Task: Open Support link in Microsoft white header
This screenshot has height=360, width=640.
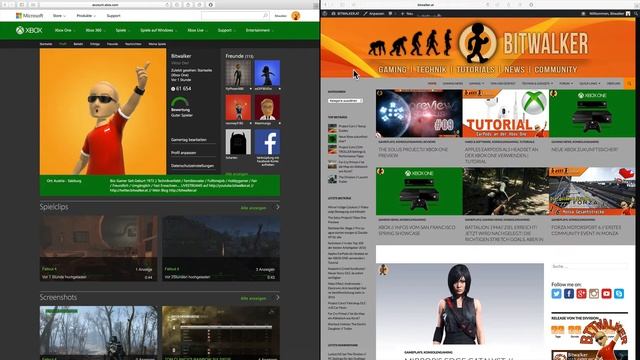Action: (x=113, y=16)
